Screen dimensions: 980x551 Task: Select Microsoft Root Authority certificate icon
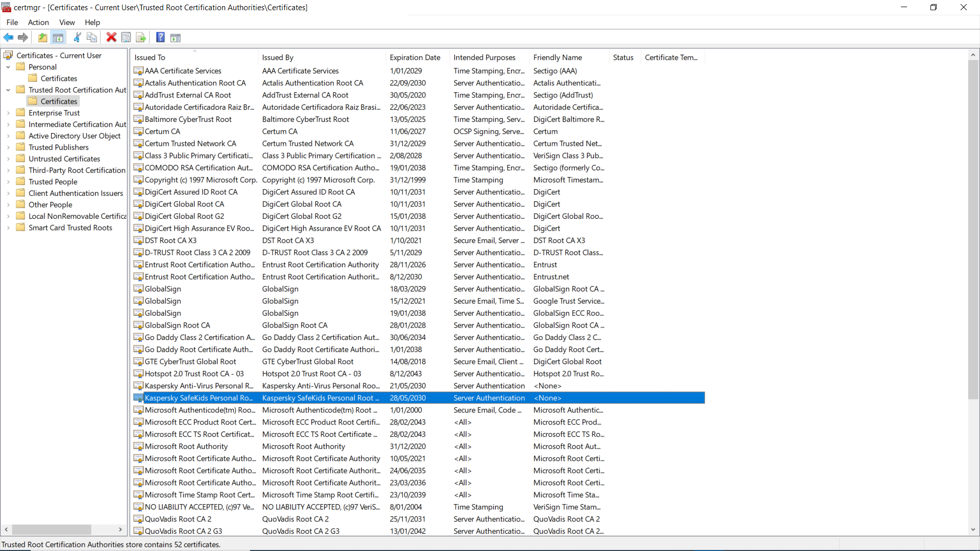(138, 446)
